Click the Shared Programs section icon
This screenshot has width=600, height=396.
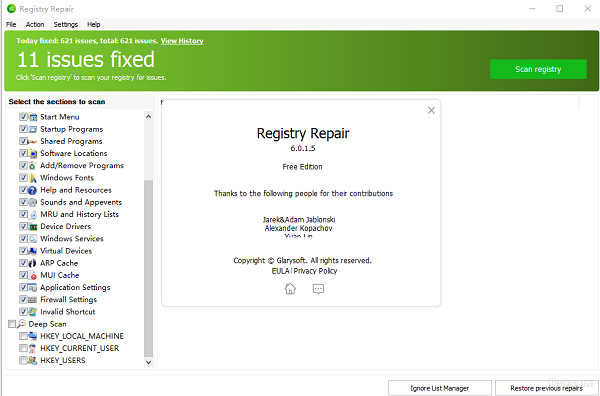coord(33,142)
